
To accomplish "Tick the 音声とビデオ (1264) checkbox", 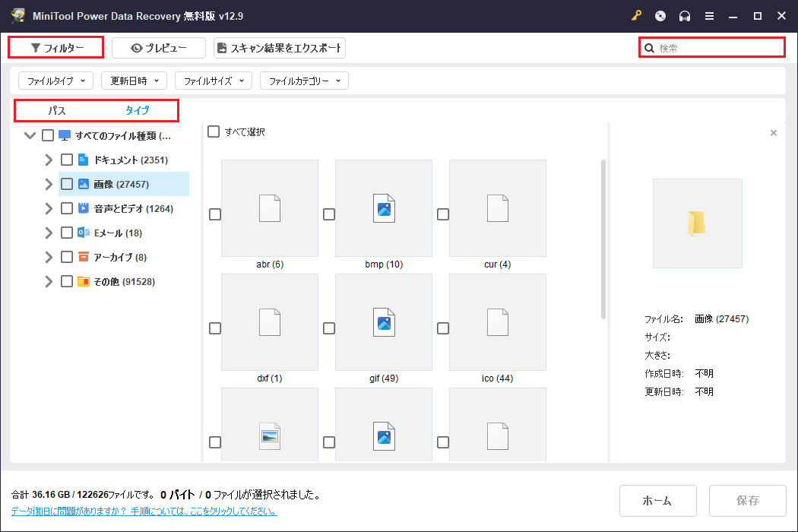I will tap(67, 208).
